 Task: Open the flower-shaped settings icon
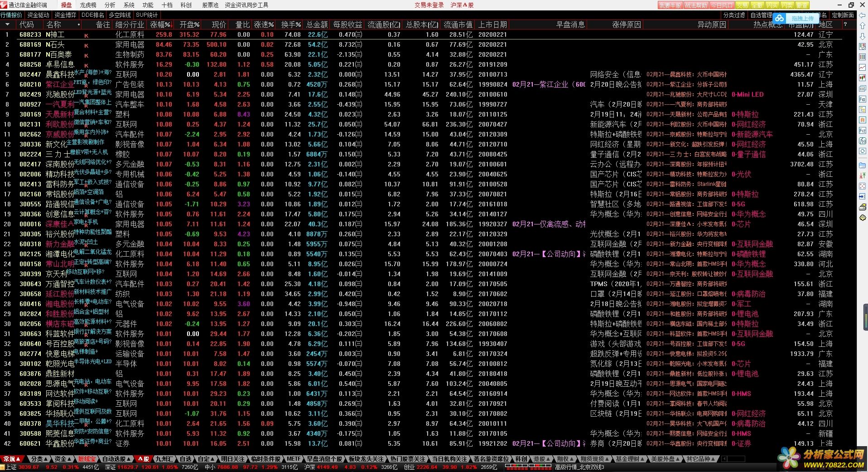(x=863, y=218)
